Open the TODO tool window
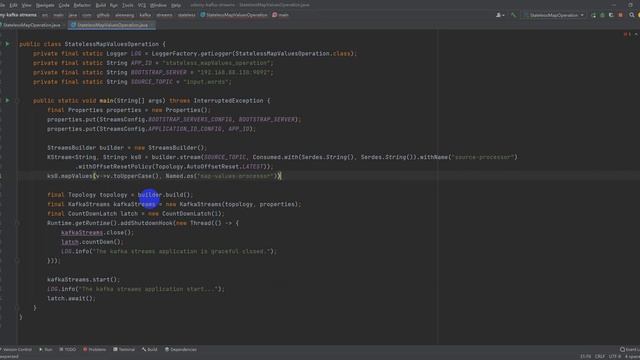This screenshot has width=640, height=360. click(68, 349)
